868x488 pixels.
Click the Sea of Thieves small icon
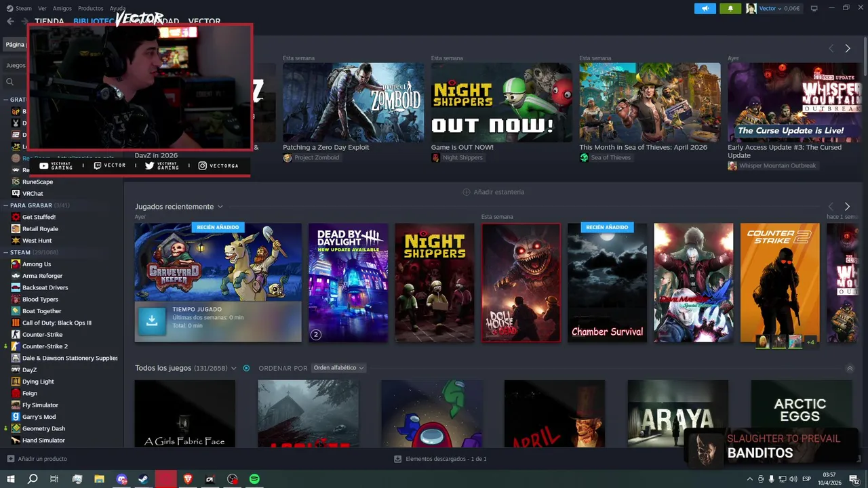[x=584, y=157]
